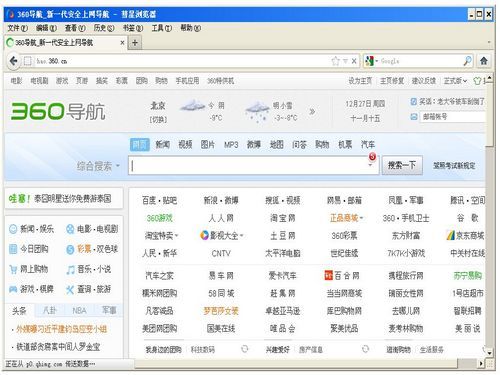500x375 pixels.
Task: Open the search box suggestions dropdown arrow
Action: pos(370,165)
